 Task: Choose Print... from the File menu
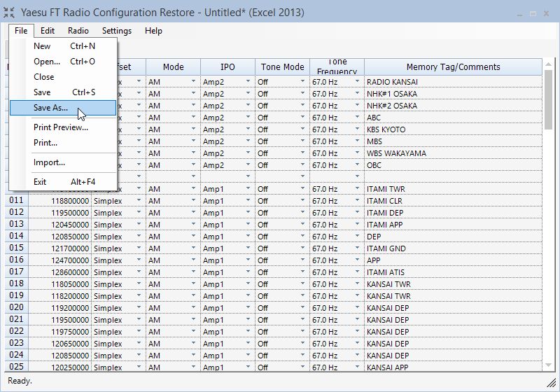pos(63,142)
